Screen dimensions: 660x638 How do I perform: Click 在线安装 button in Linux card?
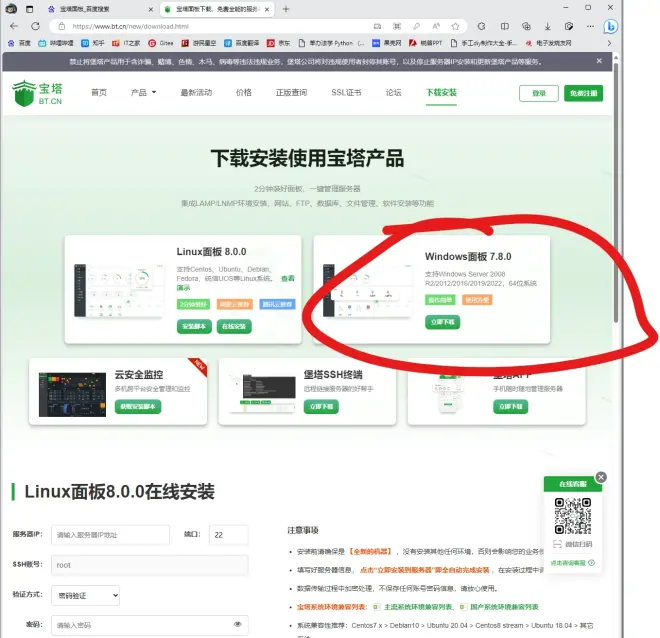(234, 327)
